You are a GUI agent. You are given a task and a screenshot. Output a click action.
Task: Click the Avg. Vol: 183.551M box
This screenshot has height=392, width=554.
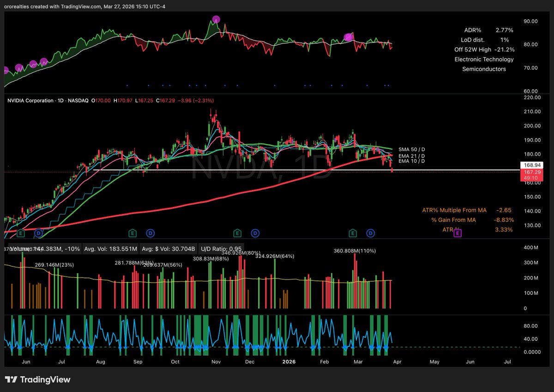111,249
